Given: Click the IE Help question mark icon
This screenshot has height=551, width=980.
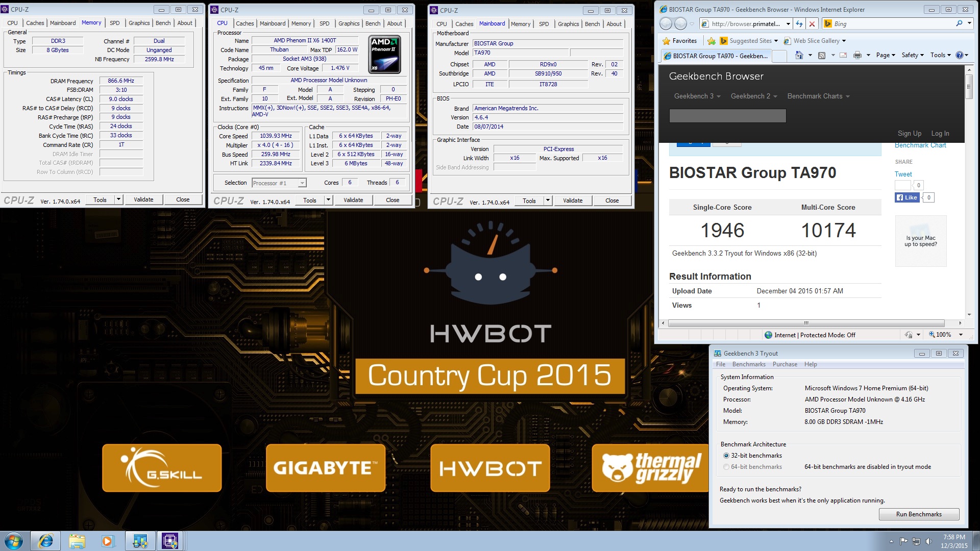Looking at the screenshot, I should coord(960,55).
